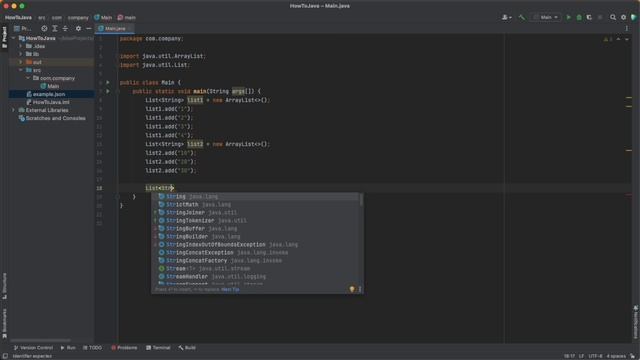This screenshot has width=640, height=360.
Task: Collapse the src folder
Action: tap(21, 70)
